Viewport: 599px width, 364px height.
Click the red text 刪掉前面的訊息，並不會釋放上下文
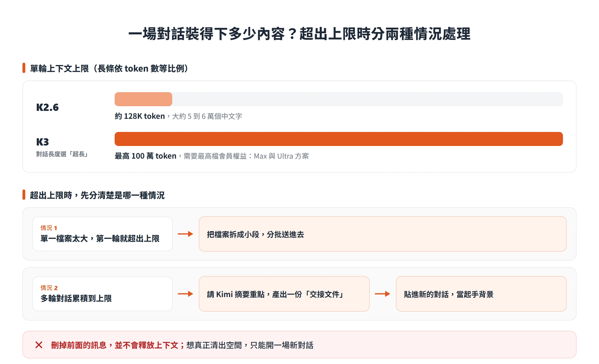point(115,345)
